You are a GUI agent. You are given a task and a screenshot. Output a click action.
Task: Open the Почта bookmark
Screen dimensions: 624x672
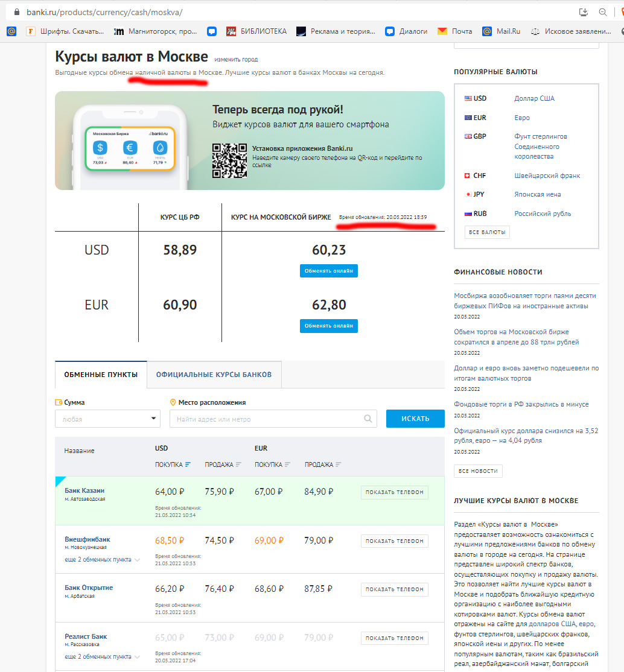pyautogui.click(x=454, y=31)
